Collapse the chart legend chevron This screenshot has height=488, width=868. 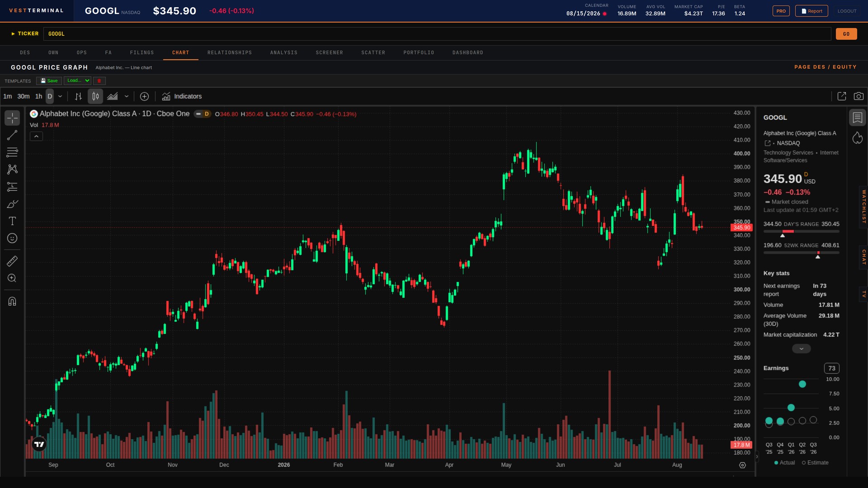tap(36, 136)
